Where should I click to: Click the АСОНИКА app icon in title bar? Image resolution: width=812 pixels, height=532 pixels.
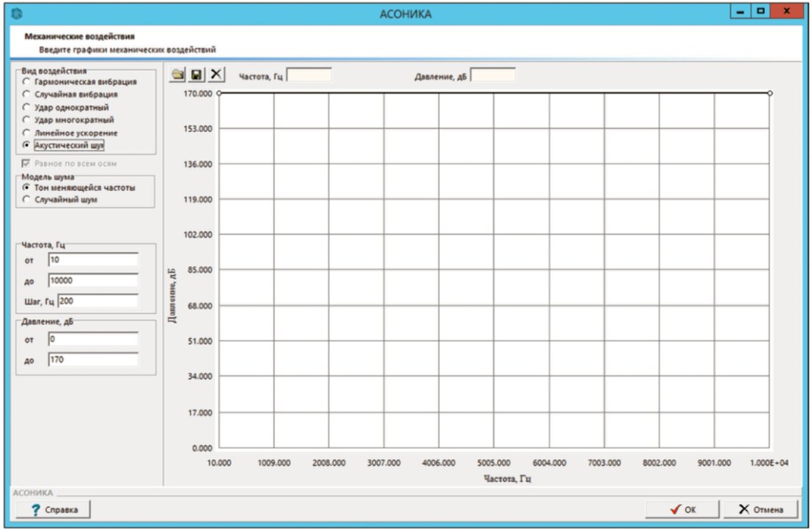tap(17, 13)
